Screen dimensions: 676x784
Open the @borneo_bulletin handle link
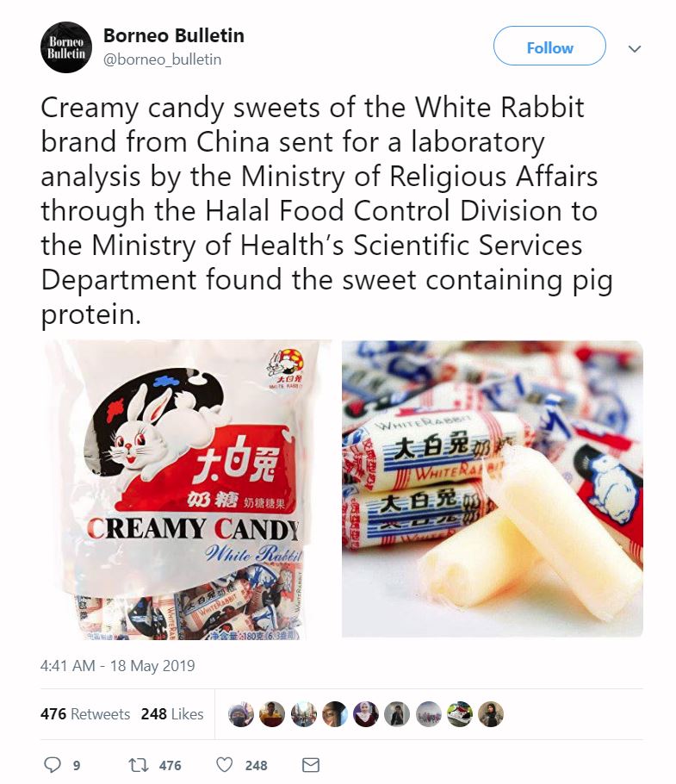[162, 59]
